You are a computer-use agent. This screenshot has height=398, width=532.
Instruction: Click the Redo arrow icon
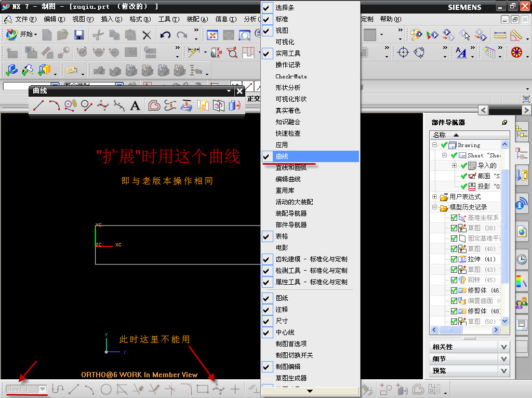click(182, 35)
